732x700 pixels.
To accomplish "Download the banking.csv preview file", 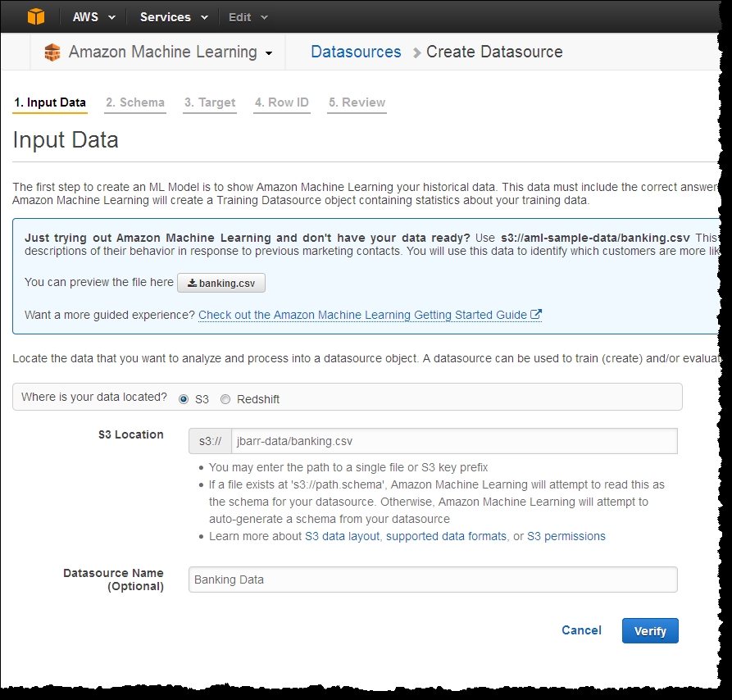I will pos(221,283).
